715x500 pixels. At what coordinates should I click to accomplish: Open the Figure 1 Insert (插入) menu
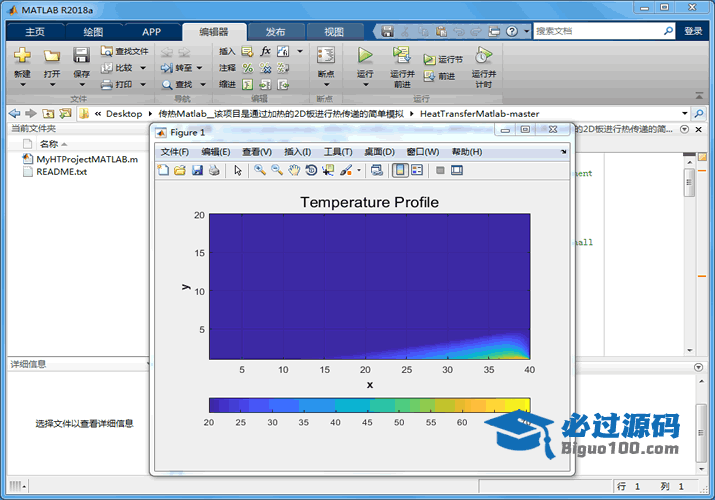tap(297, 152)
